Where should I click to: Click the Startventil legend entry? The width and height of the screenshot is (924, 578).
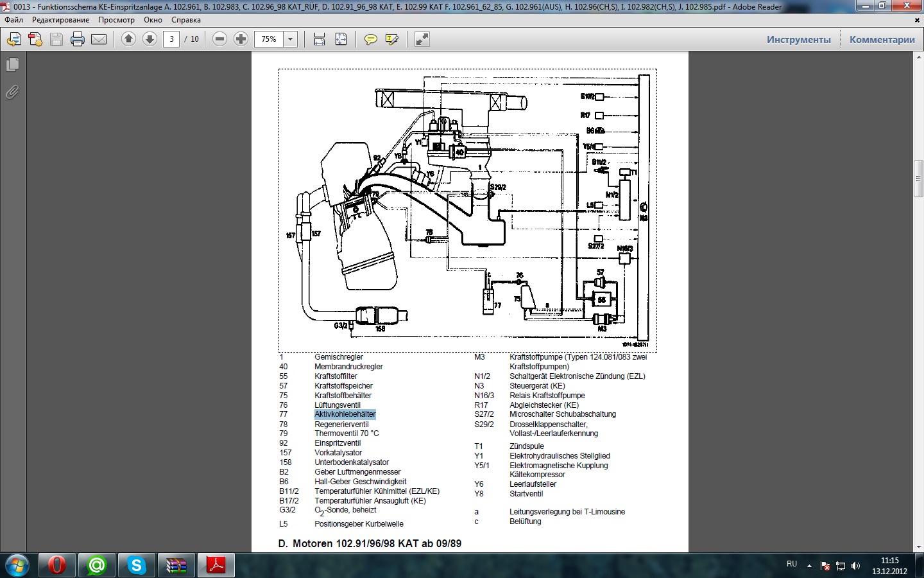pos(526,494)
